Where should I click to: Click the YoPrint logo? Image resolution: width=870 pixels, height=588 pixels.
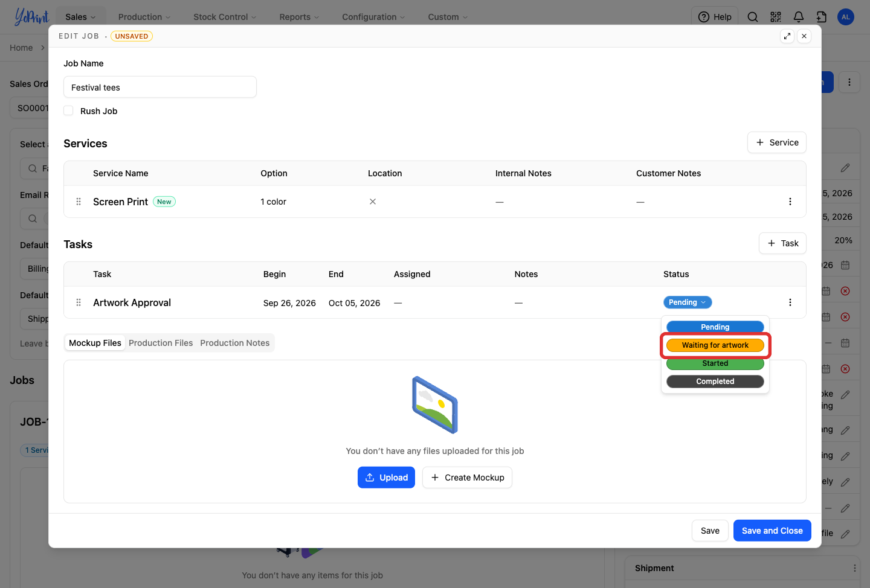coord(31,17)
